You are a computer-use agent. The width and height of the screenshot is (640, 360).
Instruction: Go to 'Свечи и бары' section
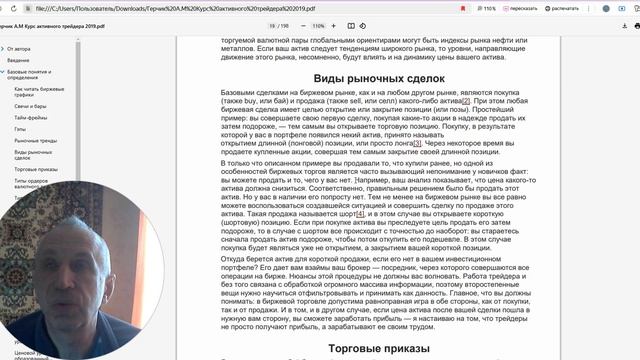pyautogui.click(x=30, y=106)
